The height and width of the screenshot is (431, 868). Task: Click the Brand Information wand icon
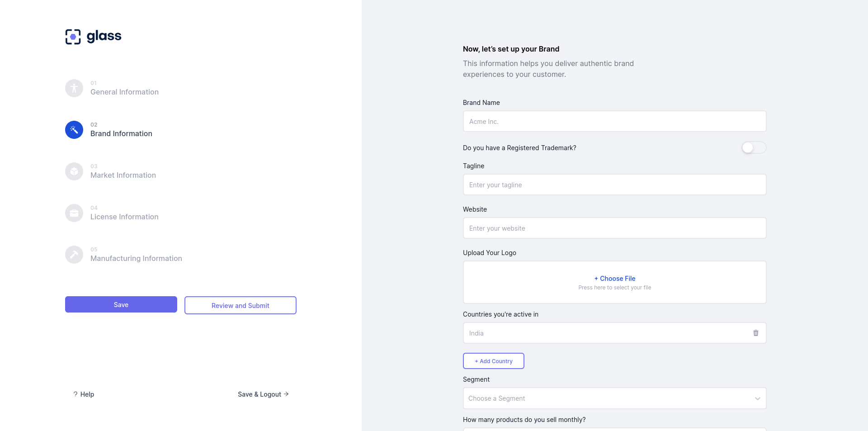74,130
